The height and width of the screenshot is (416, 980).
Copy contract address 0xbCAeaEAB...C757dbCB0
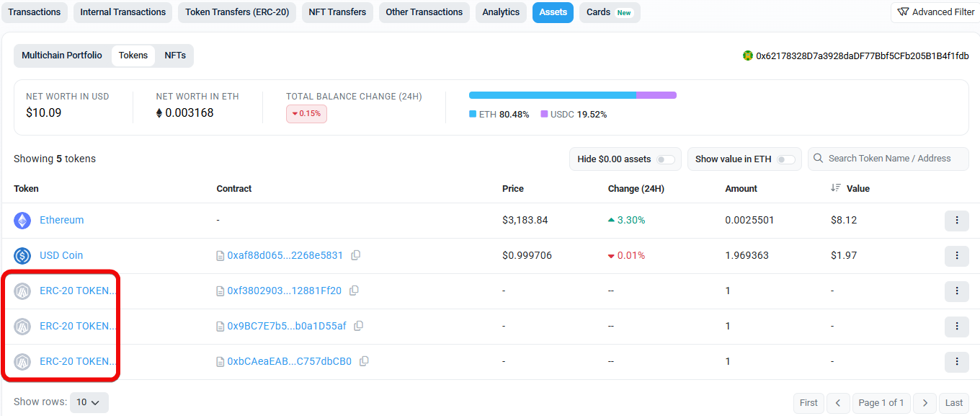click(x=364, y=361)
